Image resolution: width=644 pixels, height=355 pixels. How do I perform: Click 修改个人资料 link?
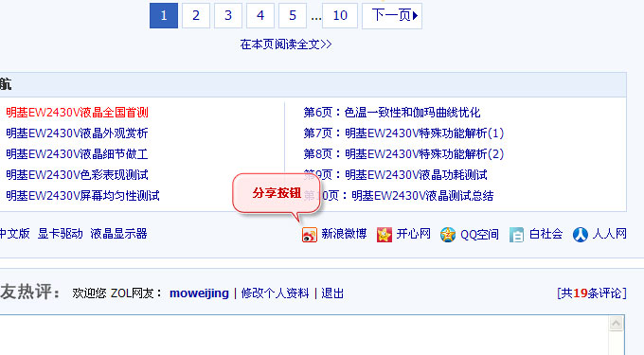pyautogui.click(x=275, y=293)
